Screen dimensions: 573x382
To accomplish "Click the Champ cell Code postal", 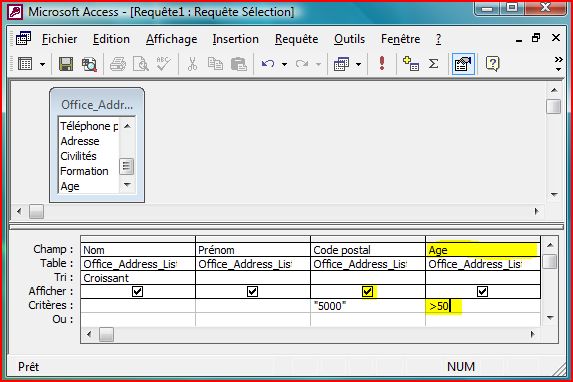I will point(368,250).
